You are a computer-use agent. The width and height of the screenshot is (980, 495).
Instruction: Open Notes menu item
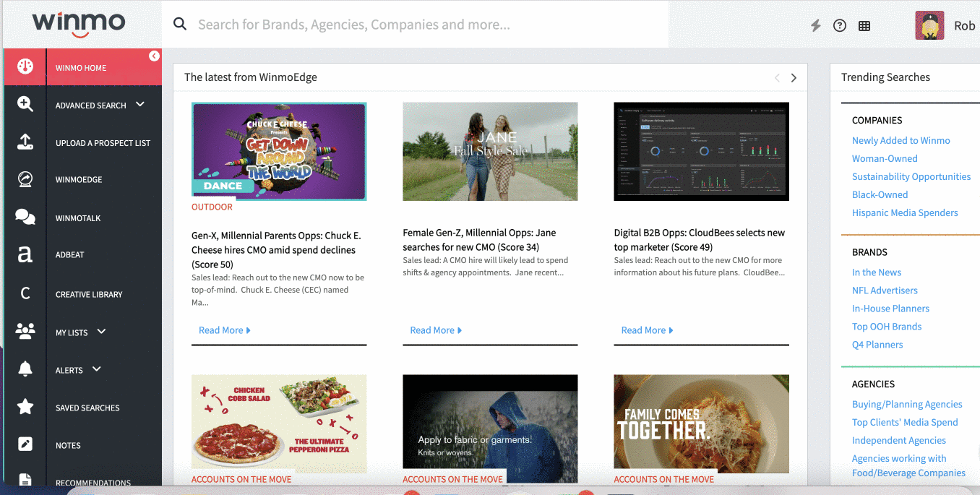point(68,446)
